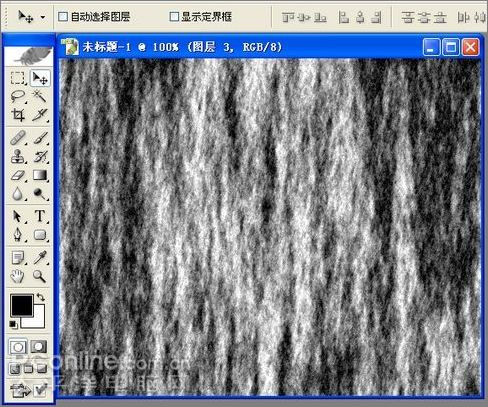Set Full Screen Mode with menu bar
488x407 pixels.
[28, 369]
